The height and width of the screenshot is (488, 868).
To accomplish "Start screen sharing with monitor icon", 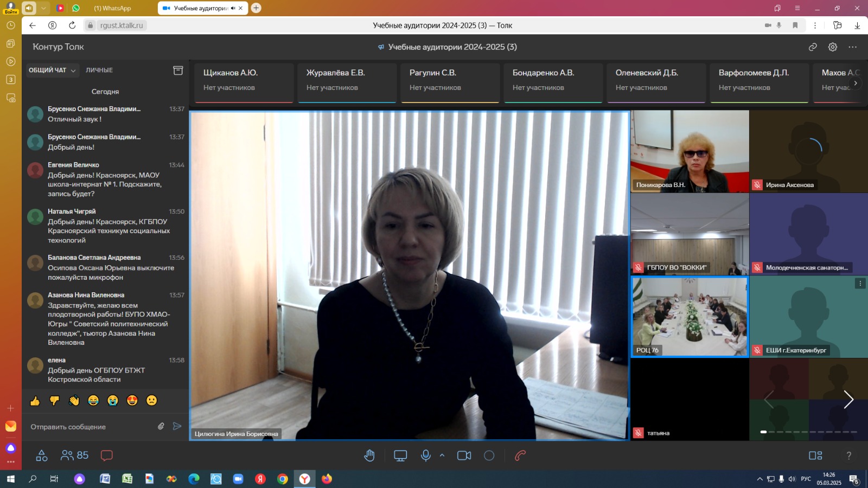I will pyautogui.click(x=400, y=455).
